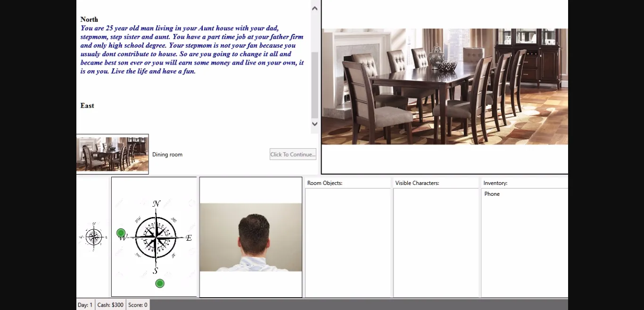Click the story text scrollbar thumb
This screenshot has height=310, width=644.
315,85
